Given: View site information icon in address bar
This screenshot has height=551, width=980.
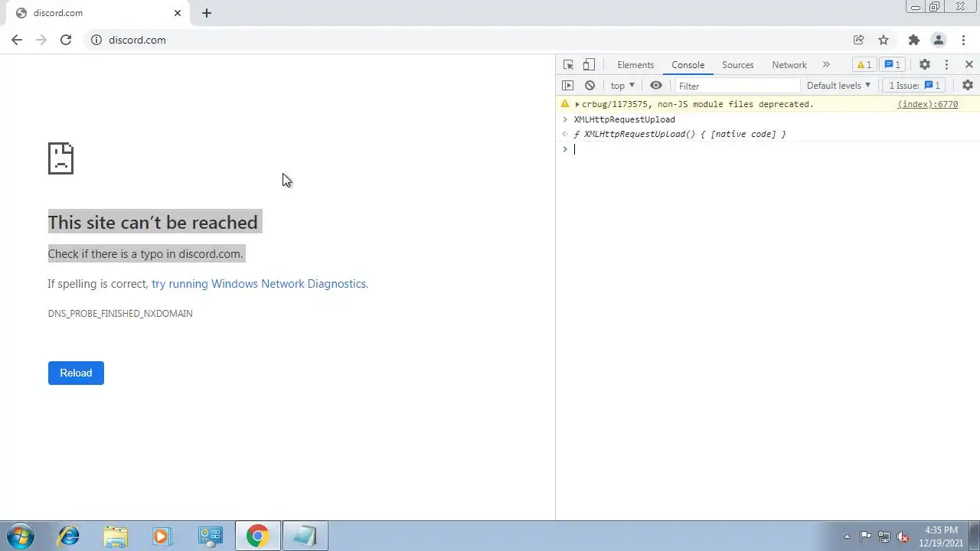Looking at the screenshot, I should (x=96, y=40).
